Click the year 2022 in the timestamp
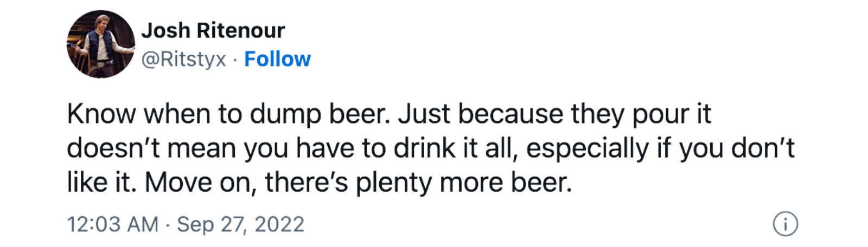 click(x=279, y=224)
